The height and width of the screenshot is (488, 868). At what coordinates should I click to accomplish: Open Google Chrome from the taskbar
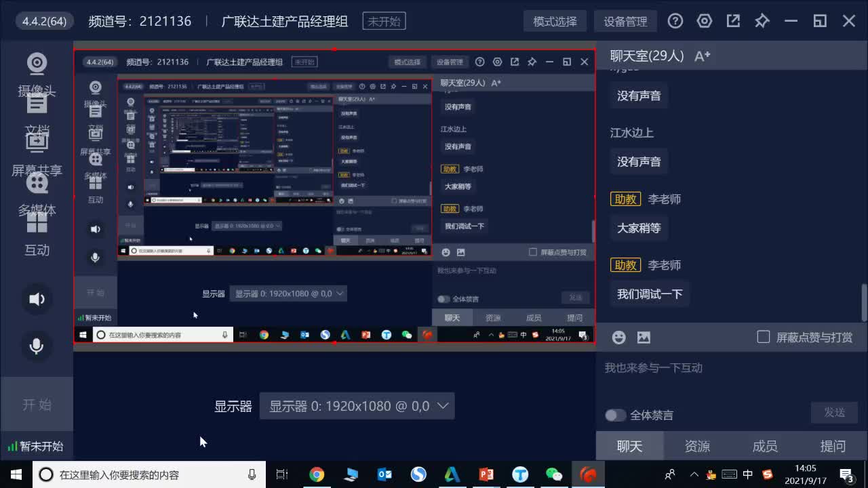pyautogui.click(x=317, y=474)
